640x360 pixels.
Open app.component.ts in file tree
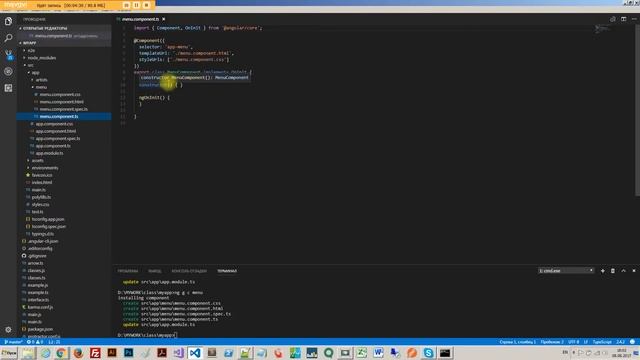tap(53, 146)
